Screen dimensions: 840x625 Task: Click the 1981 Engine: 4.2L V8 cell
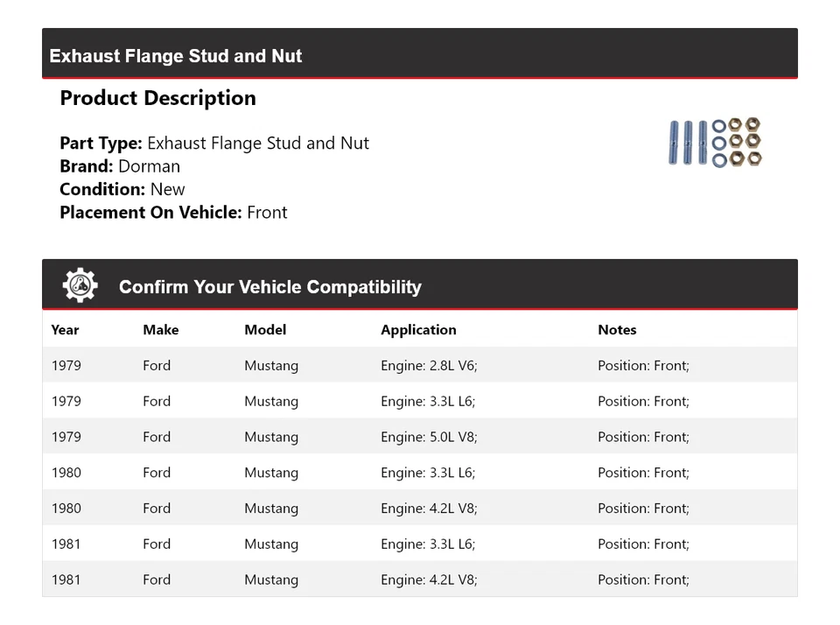429,579
